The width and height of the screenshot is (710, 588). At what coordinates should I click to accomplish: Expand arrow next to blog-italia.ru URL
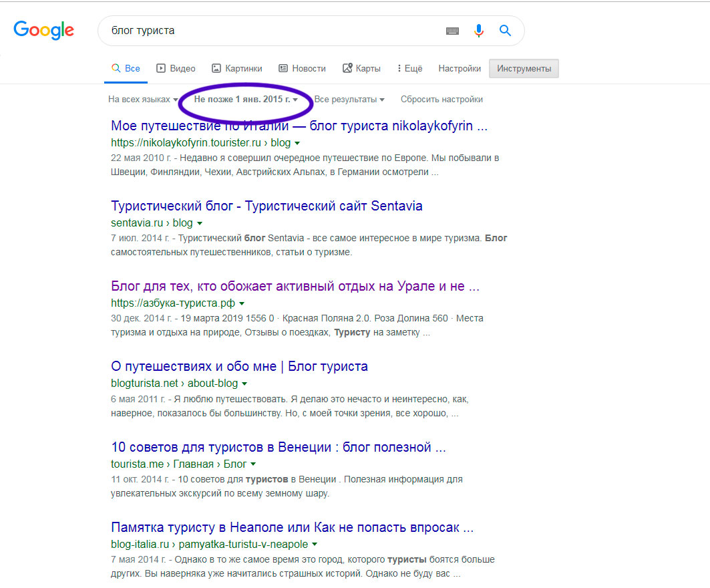pyautogui.click(x=315, y=545)
